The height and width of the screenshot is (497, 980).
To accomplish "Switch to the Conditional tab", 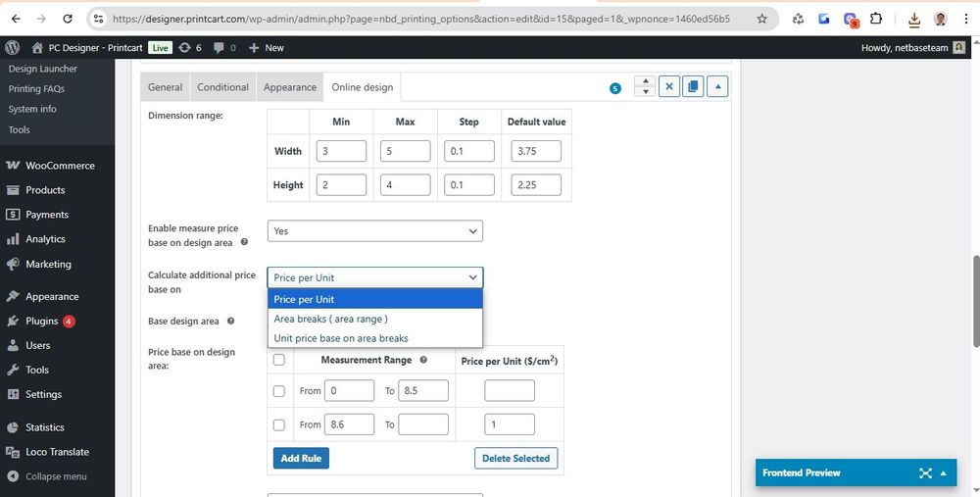I will 222,87.
